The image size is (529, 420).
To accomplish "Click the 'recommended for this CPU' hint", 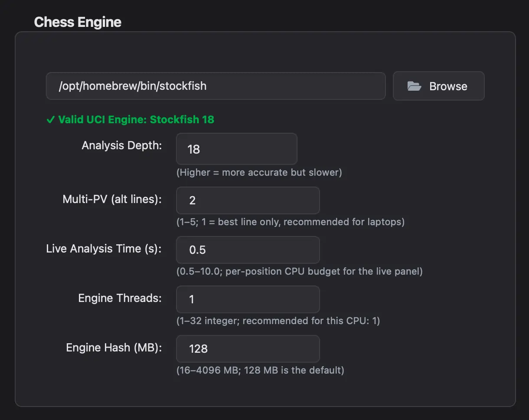I will [x=278, y=321].
